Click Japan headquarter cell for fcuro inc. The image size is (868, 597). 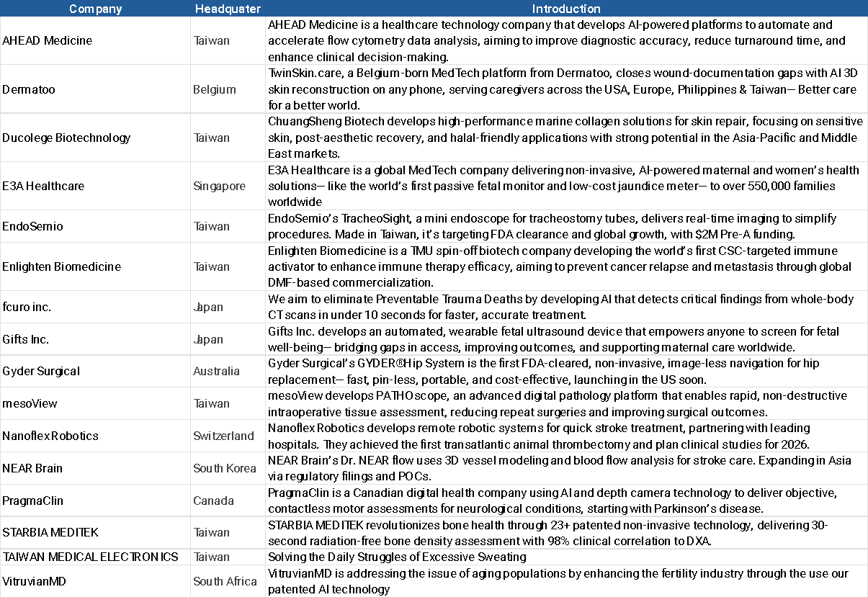pos(228,307)
